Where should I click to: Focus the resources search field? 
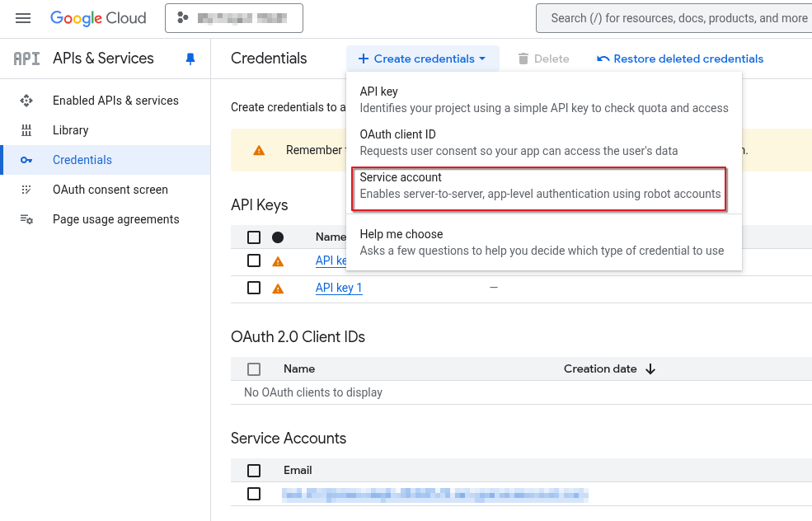(675, 18)
